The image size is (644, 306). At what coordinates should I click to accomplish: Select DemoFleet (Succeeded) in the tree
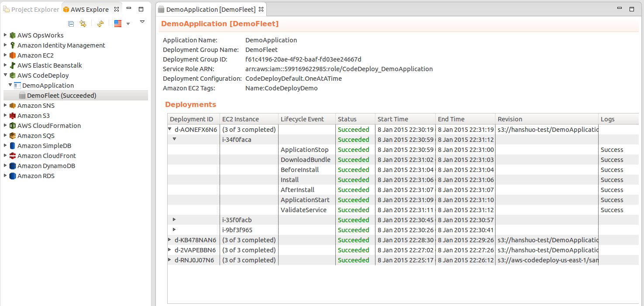tap(61, 96)
